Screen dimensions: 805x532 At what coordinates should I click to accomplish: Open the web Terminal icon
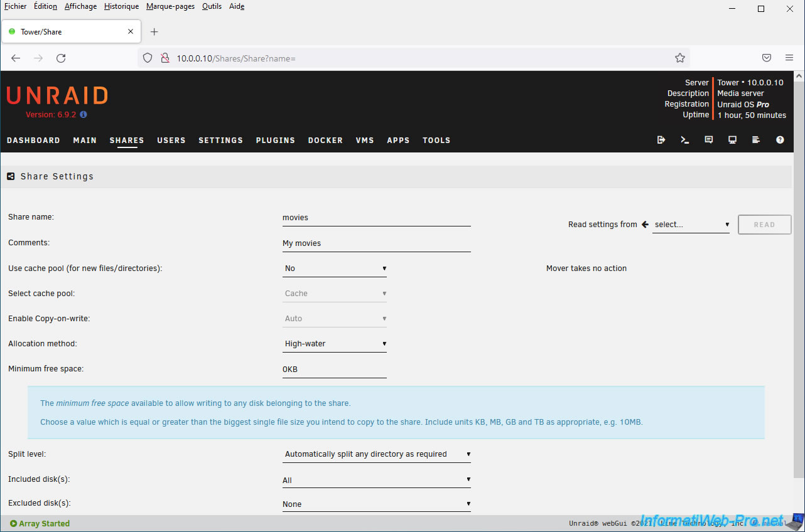[684, 140]
